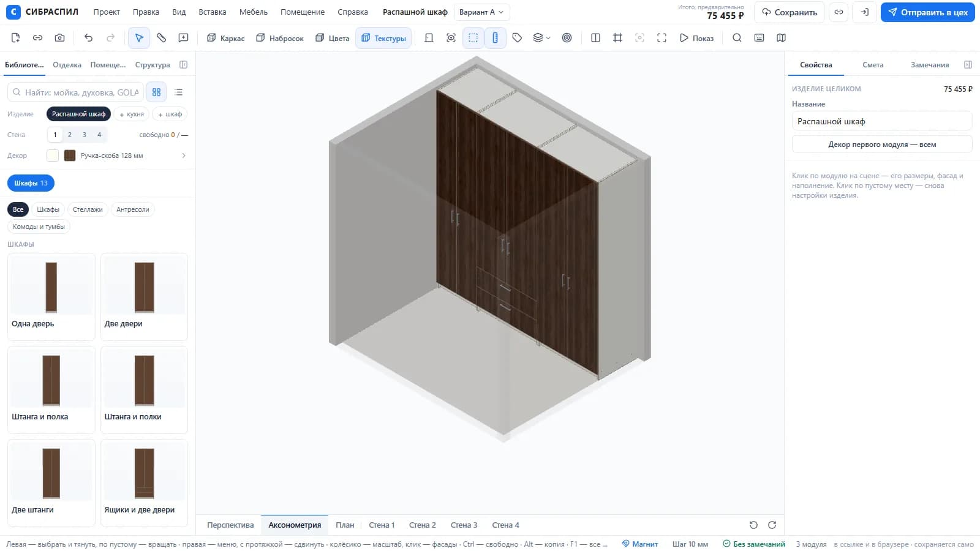Viewport: 980px width, 551px height.
Task: Undo the last action
Action: click(x=88, y=38)
